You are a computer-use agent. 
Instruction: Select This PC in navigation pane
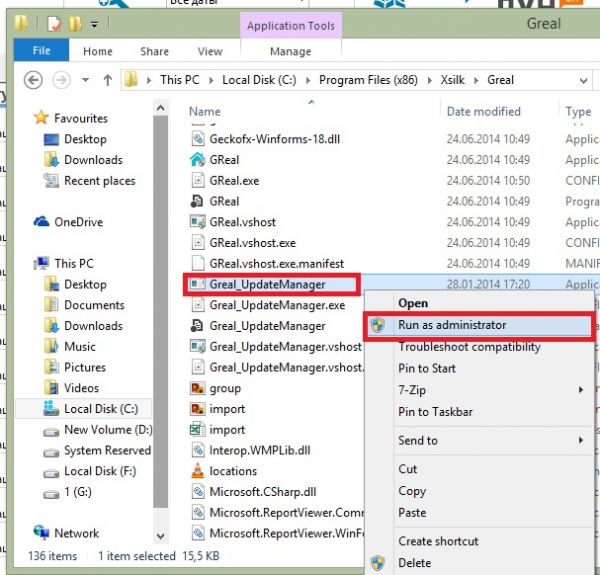tap(73, 263)
